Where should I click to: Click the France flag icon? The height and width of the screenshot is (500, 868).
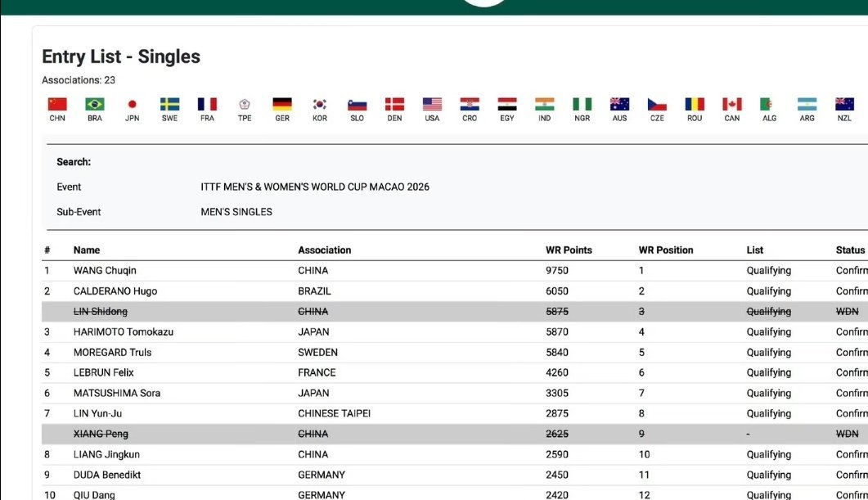point(207,105)
